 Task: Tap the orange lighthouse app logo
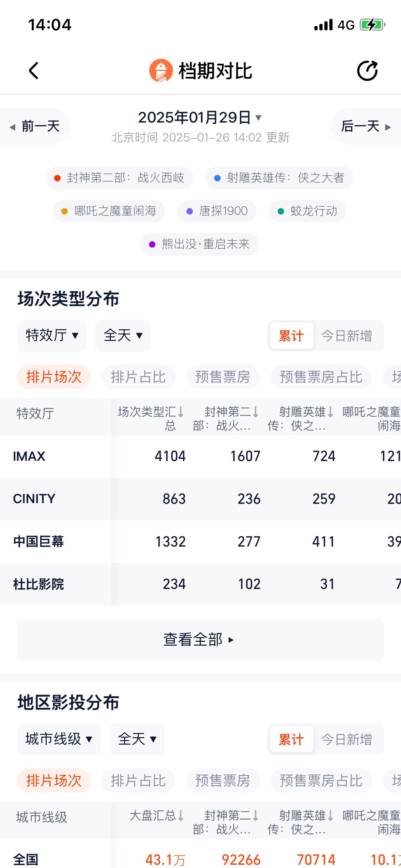click(x=161, y=71)
